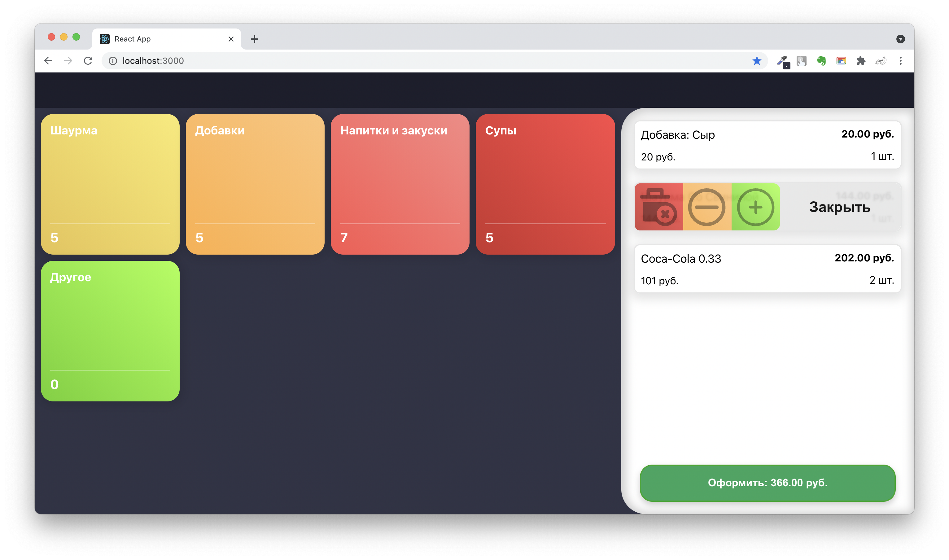Open the color picker extension icon

783,62
